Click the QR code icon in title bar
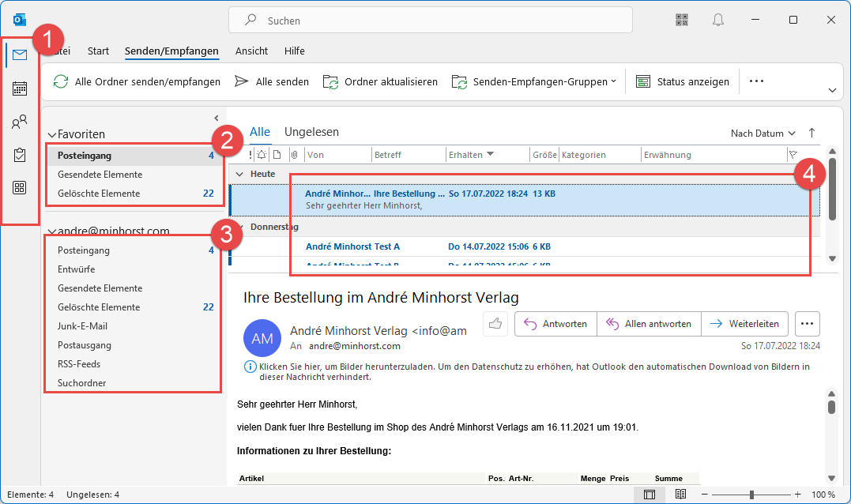The height and width of the screenshot is (504, 851). pyautogui.click(x=683, y=20)
